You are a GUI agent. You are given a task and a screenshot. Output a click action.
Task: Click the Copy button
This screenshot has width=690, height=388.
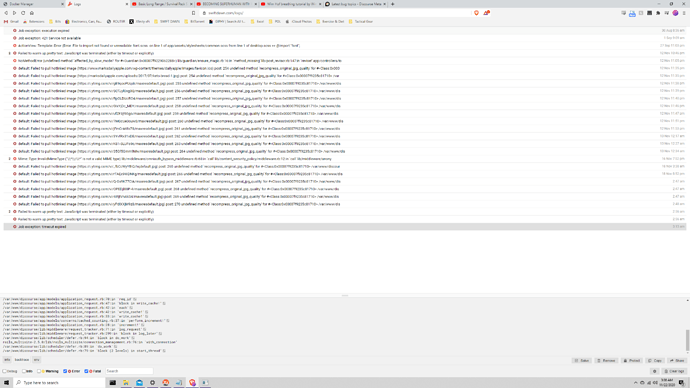[655, 361]
